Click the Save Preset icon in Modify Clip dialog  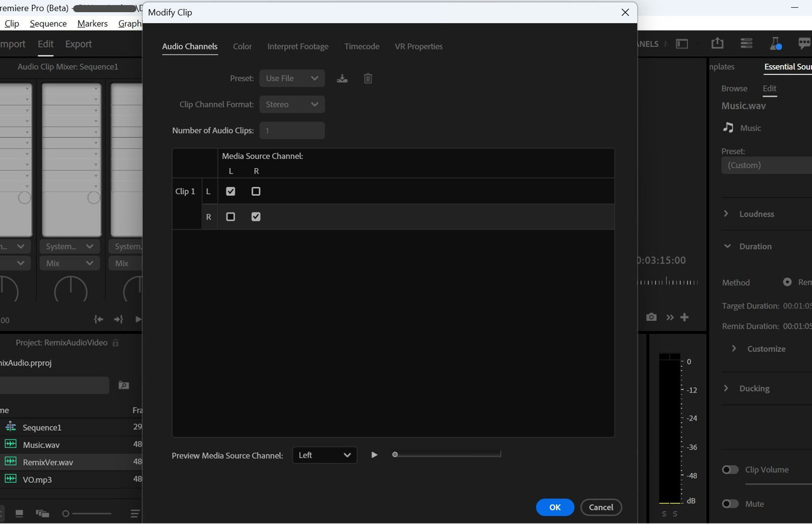pyautogui.click(x=342, y=78)
